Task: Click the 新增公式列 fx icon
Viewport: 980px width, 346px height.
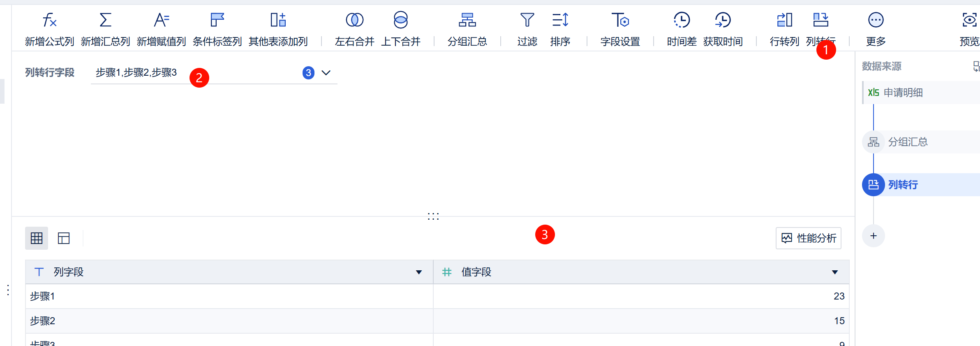Action: pos(49,20)
